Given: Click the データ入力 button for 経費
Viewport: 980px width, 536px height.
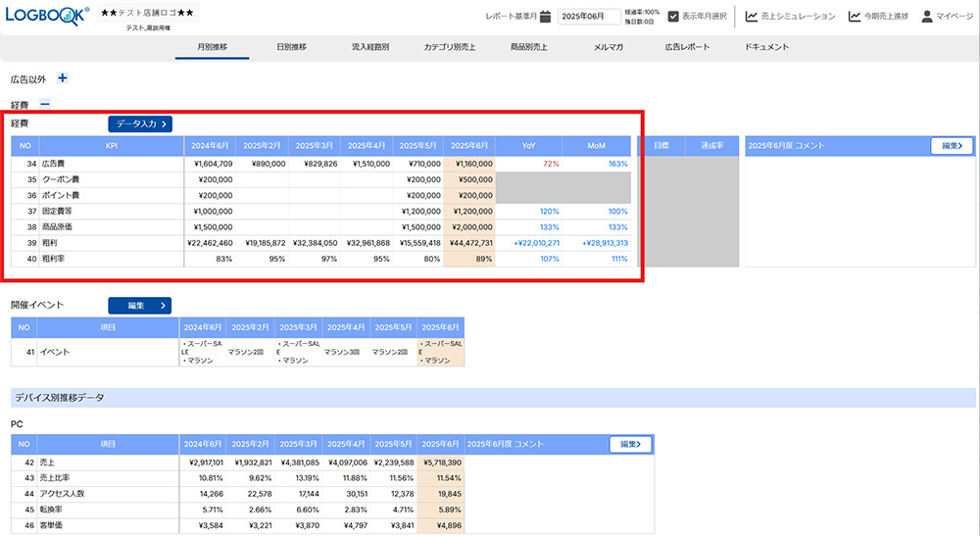Looking at the screenshot, I should [x=140, y=123].
